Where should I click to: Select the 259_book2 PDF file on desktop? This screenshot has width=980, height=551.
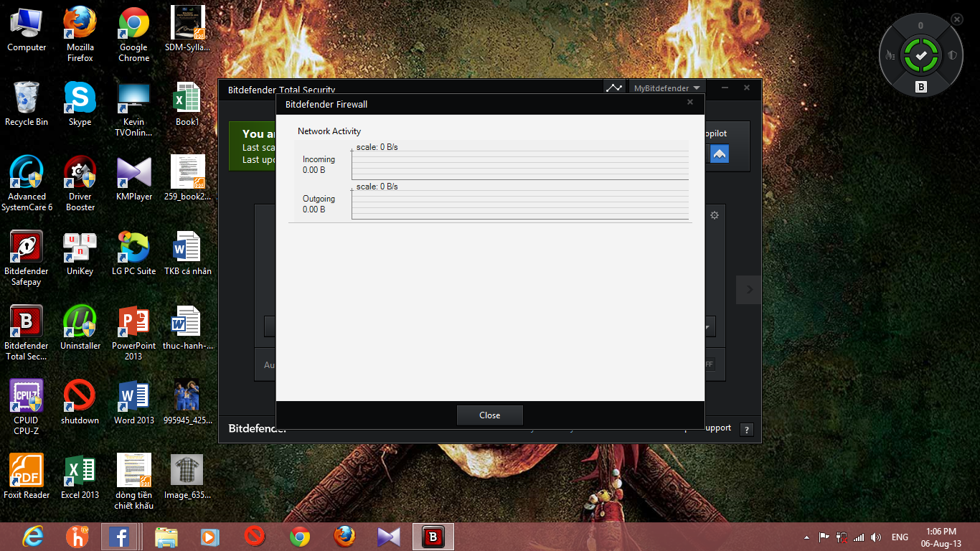(x=188, y=179)
